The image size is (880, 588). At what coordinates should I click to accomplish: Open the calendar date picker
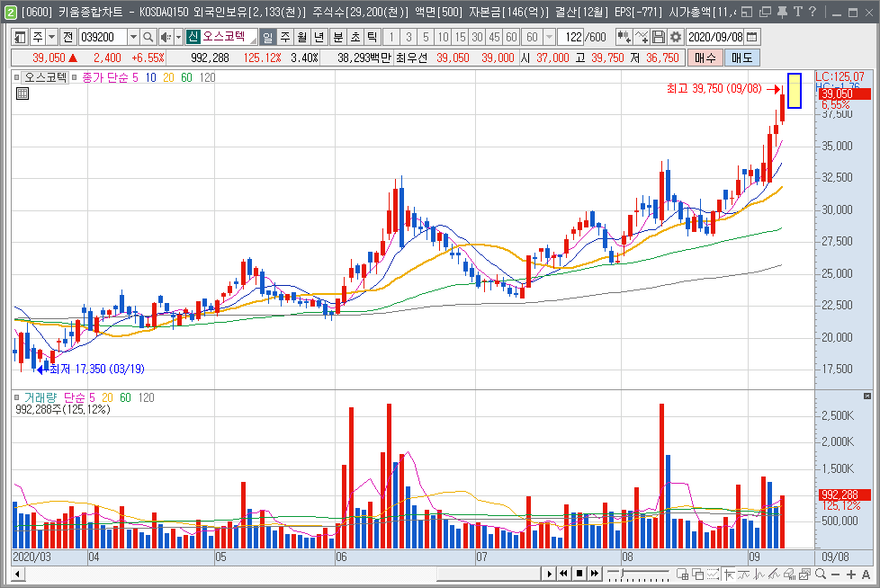pos(752,37)
